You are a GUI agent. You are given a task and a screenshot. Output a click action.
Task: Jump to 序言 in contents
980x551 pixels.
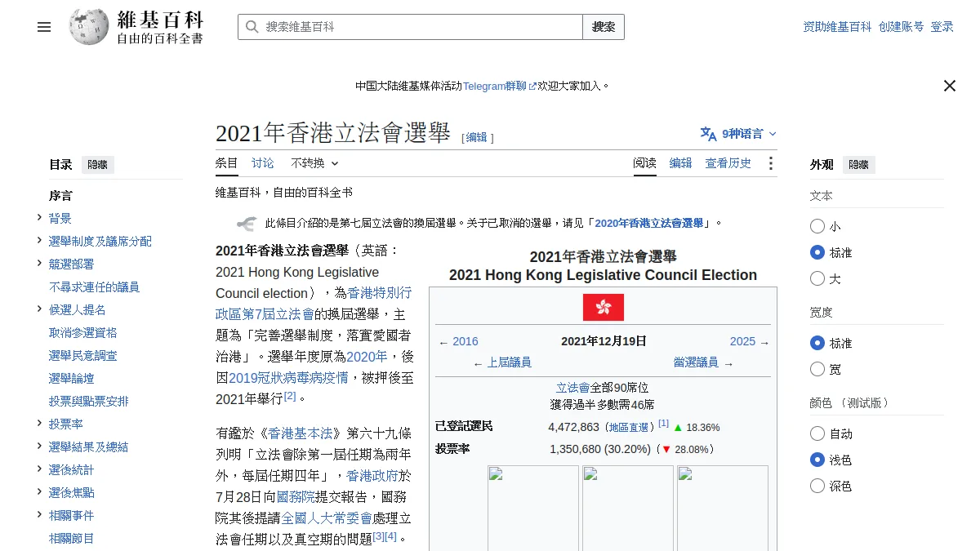(x=60, y=196)
